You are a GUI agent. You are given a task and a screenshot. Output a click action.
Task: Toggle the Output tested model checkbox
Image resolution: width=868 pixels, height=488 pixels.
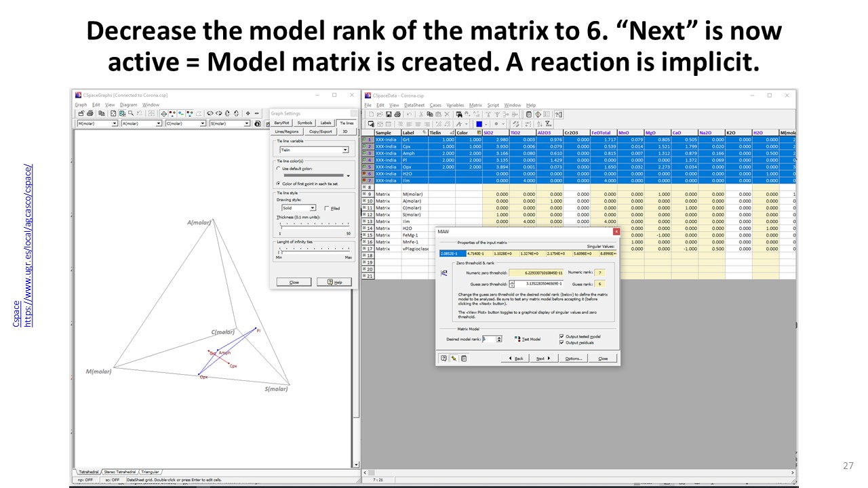[561, 336]
